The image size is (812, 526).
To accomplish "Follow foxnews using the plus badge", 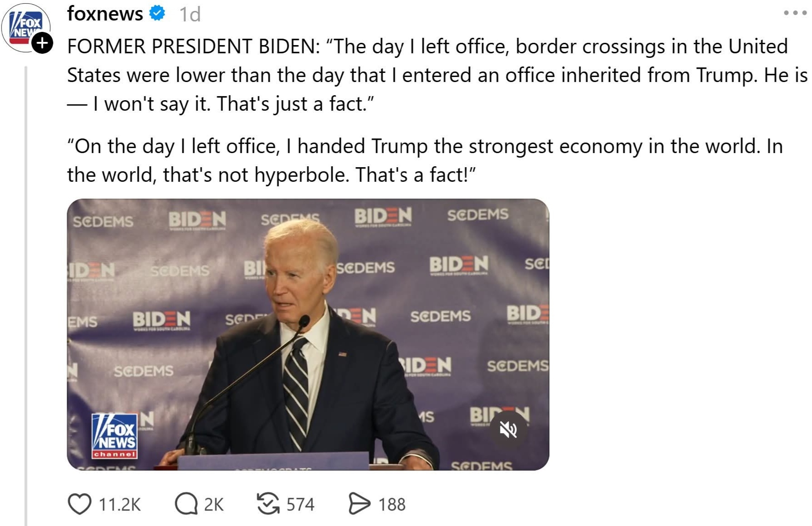I will (42, 43).
